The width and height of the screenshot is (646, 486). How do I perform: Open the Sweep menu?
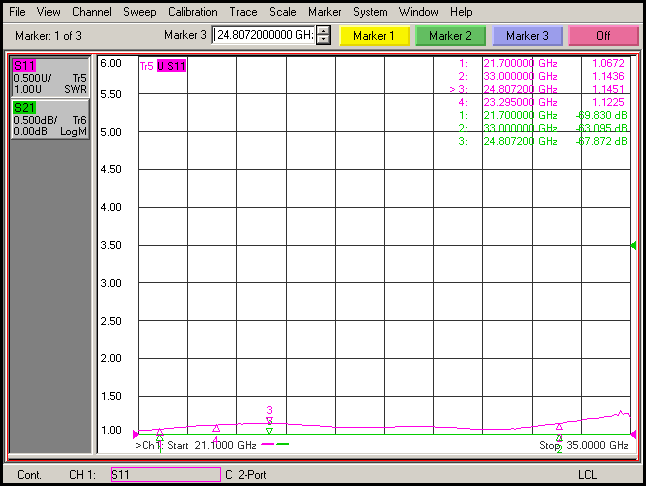click(x=140, y=12)
